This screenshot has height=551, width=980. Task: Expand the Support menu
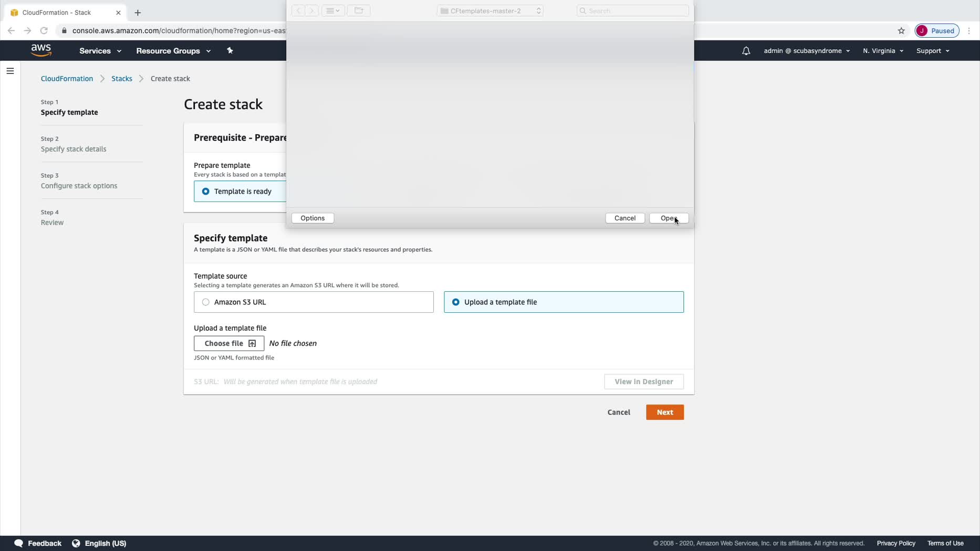[x=933, y=51]
